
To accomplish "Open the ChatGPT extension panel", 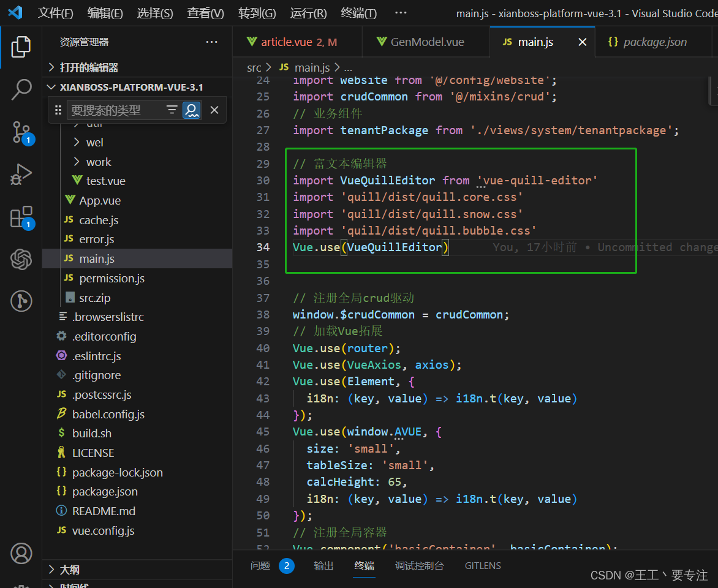I will coord(22,260).
